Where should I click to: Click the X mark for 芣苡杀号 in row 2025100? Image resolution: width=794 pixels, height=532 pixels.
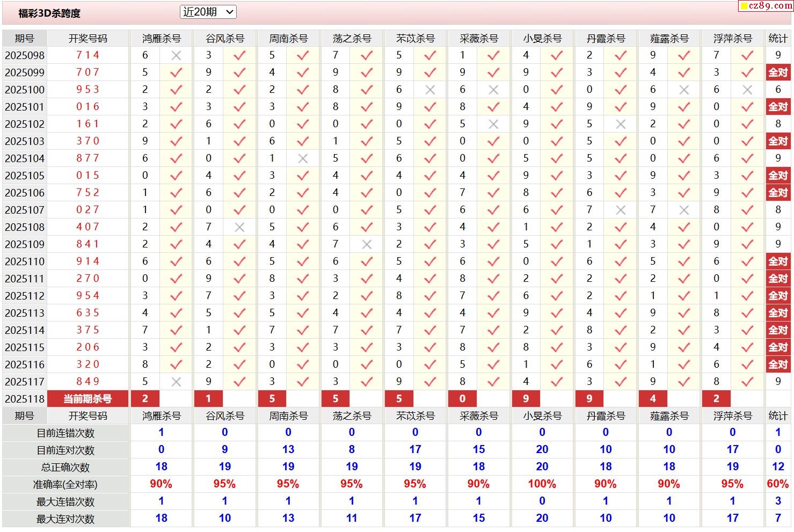point(430,90)
